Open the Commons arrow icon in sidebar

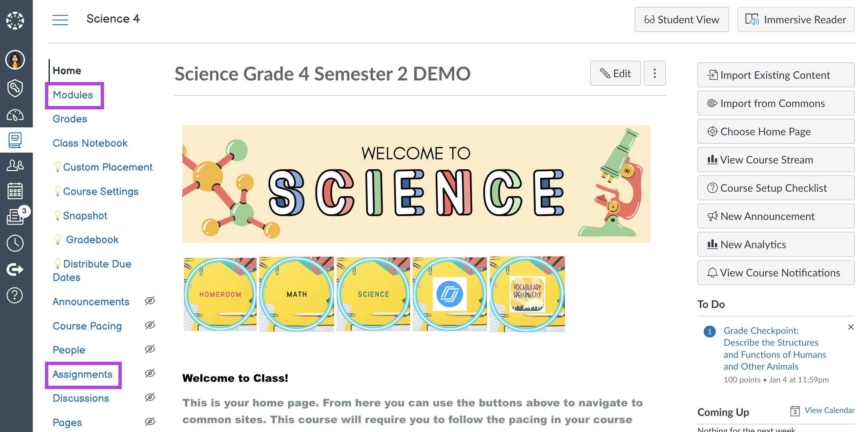(15, 270)
